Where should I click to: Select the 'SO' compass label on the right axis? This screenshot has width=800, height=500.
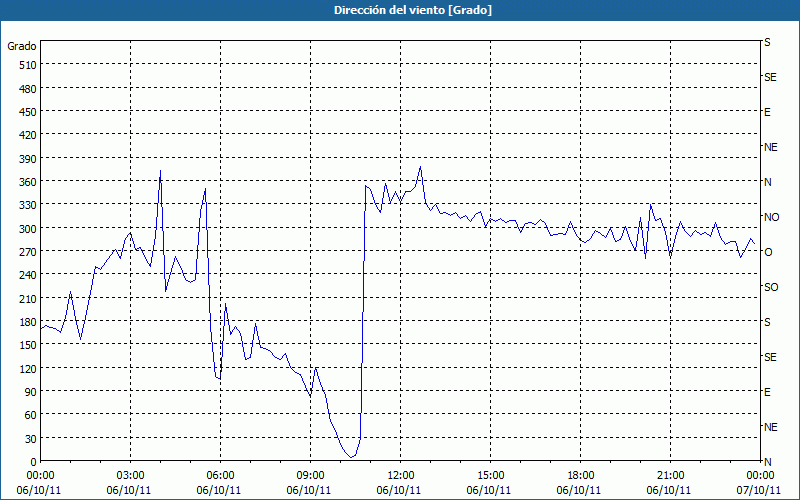[x=771, y=287]
